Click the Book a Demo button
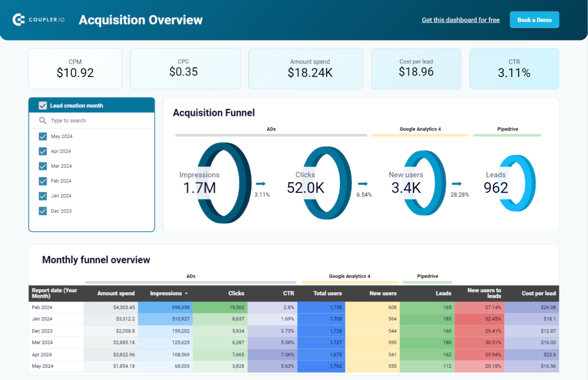Image resolution: width=588 pixels, height=380 pixels. pyautogui.click(x=534, y=20)
